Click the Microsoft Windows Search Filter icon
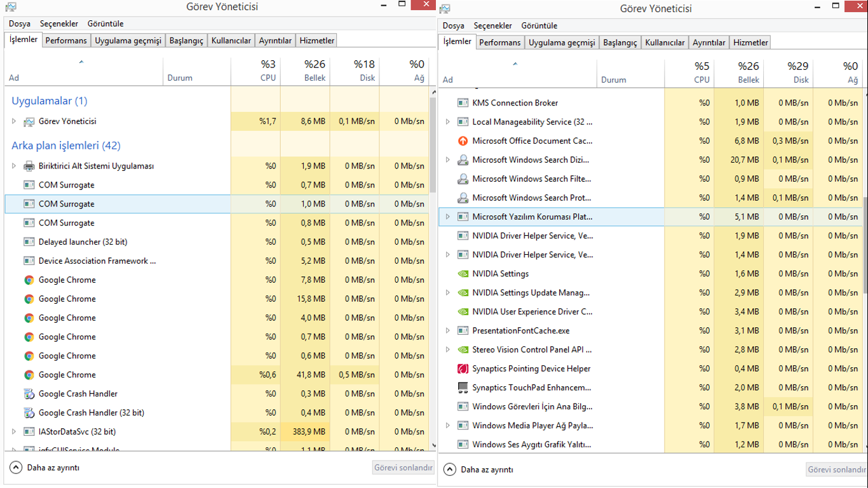The image size is (868, 488). (463, 179)
